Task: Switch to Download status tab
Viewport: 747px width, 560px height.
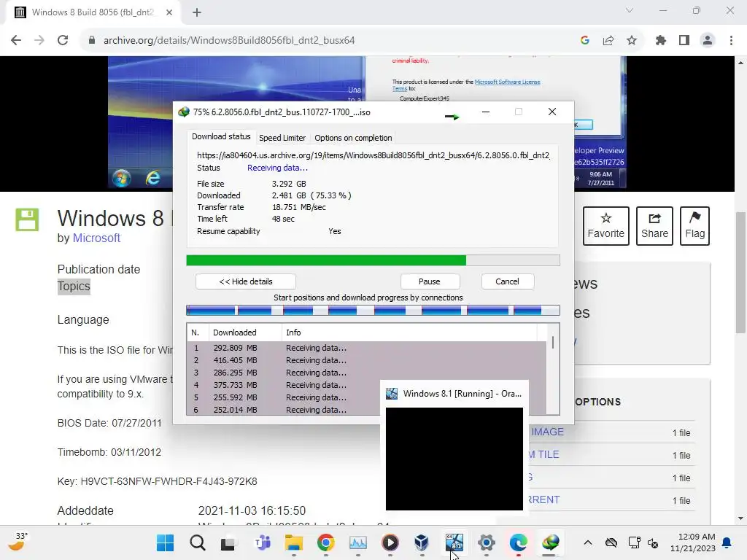Action: tap(221, 136)
